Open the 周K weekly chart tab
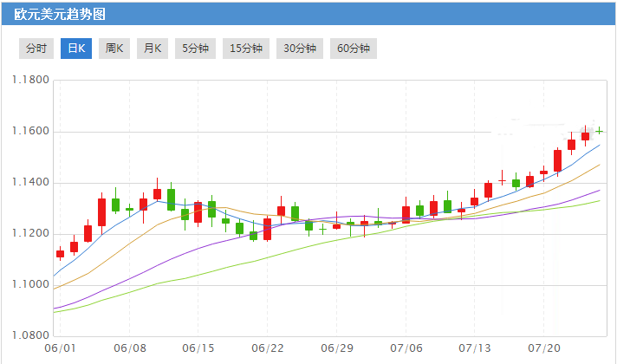Image resolution: width=617 pixels, height=364 pixels. pyautogui.click(x=114, y=49)
